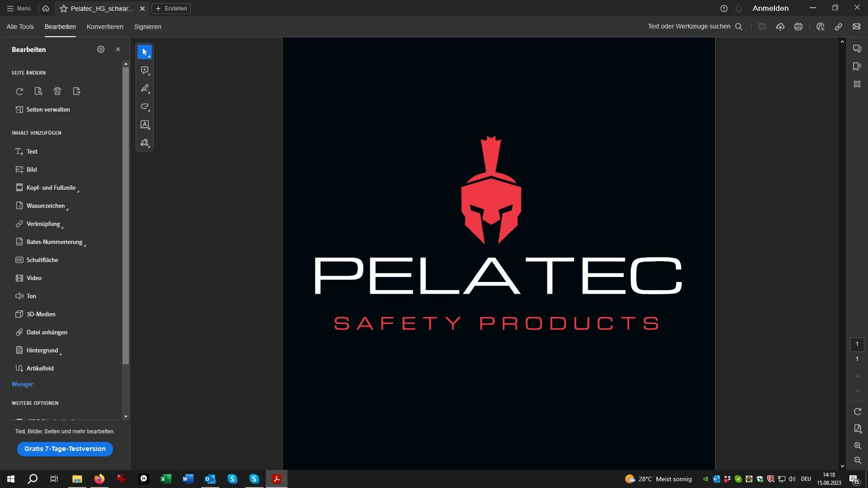868x488 pixels.
Task: Click the rotate page icon under Seite ändern
Action: pos(19,91)
